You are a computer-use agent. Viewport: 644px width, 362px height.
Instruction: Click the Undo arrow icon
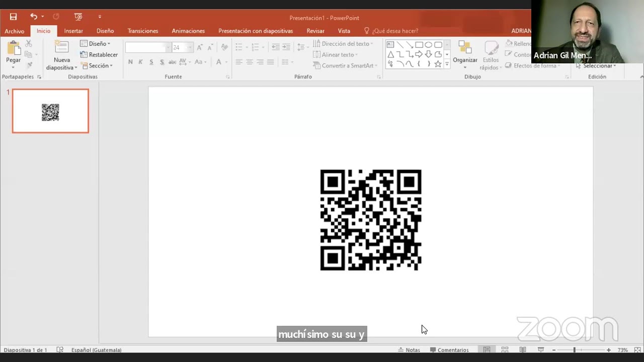[34, 17]
